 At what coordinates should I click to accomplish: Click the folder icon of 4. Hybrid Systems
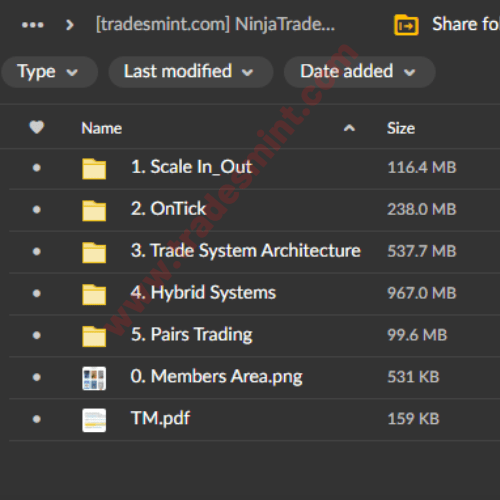coord(94,295)
